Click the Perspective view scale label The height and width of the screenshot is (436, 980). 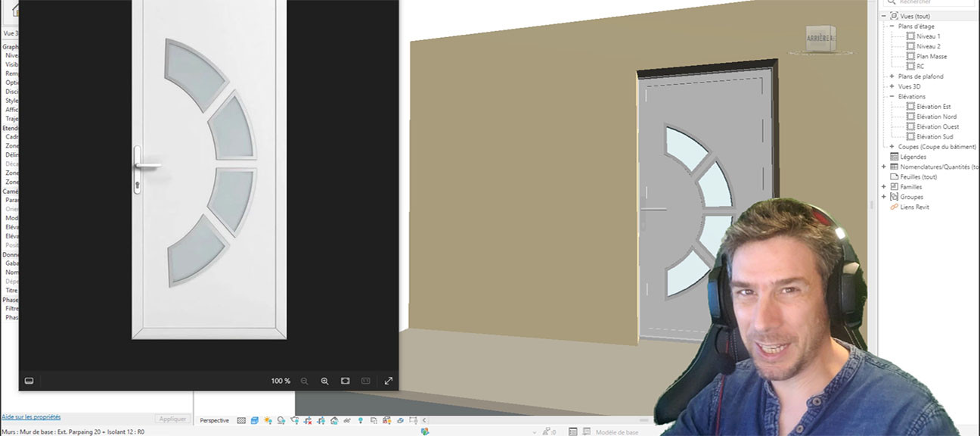(215, 420)
